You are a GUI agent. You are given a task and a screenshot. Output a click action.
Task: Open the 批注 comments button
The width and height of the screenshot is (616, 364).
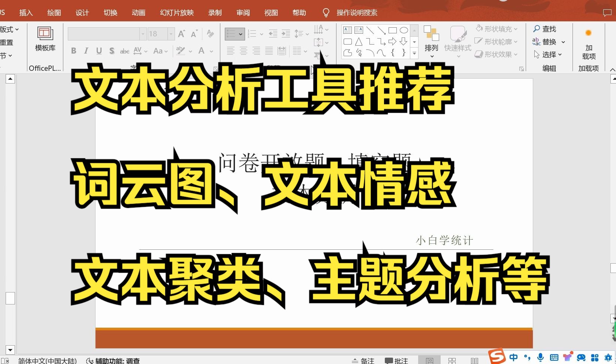click(396, 361)
